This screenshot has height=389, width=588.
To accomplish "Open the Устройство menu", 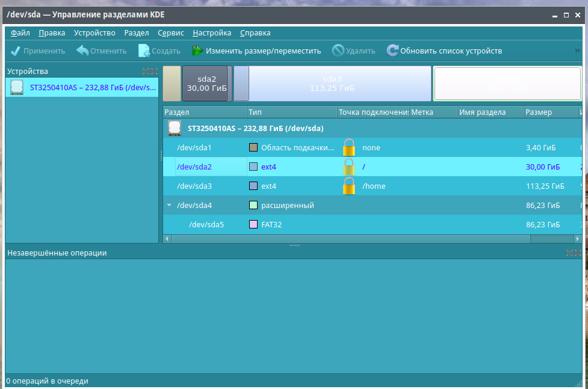I will point(94,33).
